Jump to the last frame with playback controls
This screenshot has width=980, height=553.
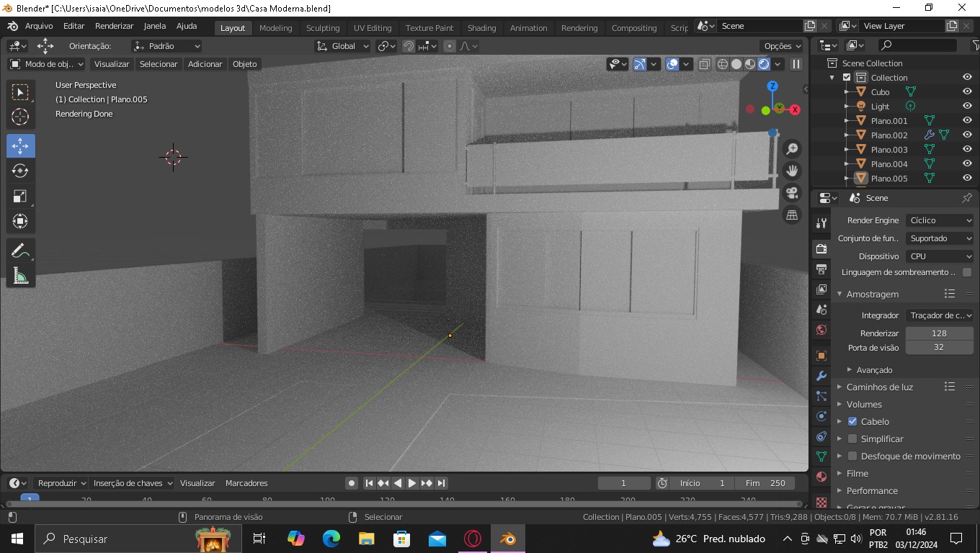coord(442,483)
